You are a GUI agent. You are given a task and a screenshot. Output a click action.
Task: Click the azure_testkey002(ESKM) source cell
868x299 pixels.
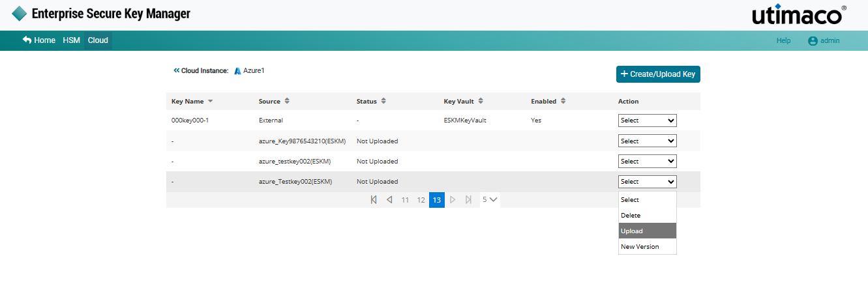click(x=295, y=161)
